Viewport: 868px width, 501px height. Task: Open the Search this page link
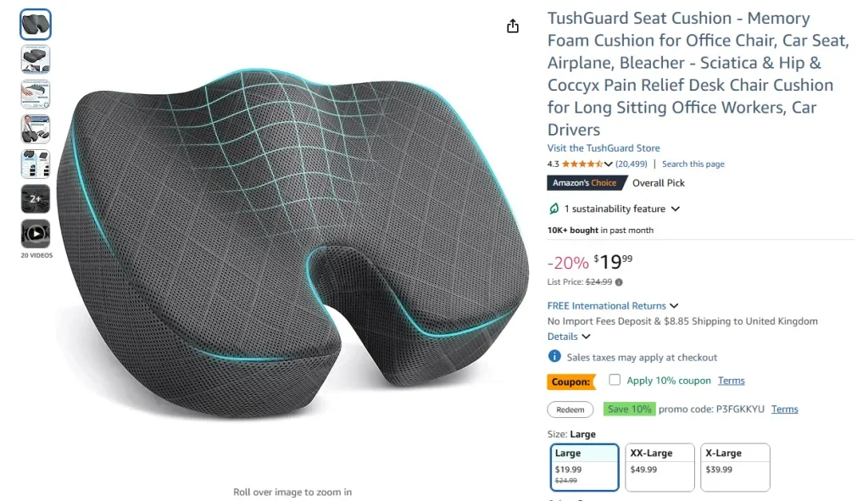(x=693, y=164)
